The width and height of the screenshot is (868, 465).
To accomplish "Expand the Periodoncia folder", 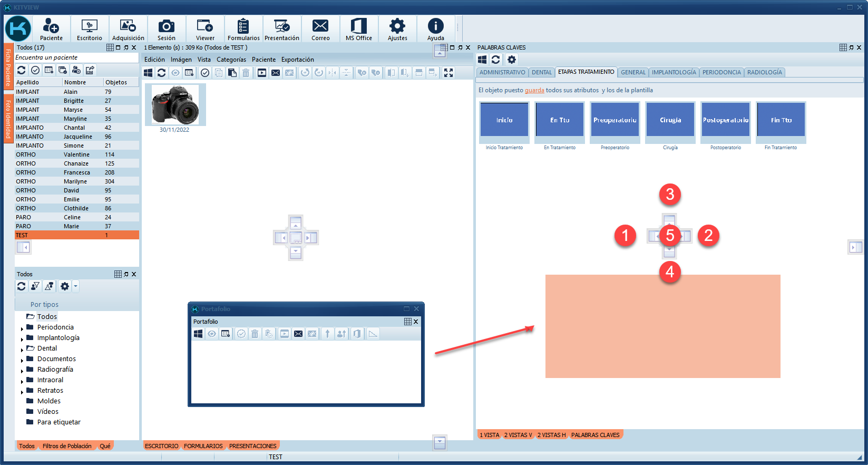I will [x=22, y=328].
